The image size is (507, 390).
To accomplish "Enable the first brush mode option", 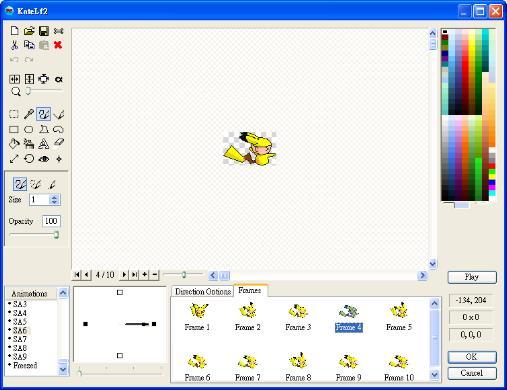I will pos(20,184).
